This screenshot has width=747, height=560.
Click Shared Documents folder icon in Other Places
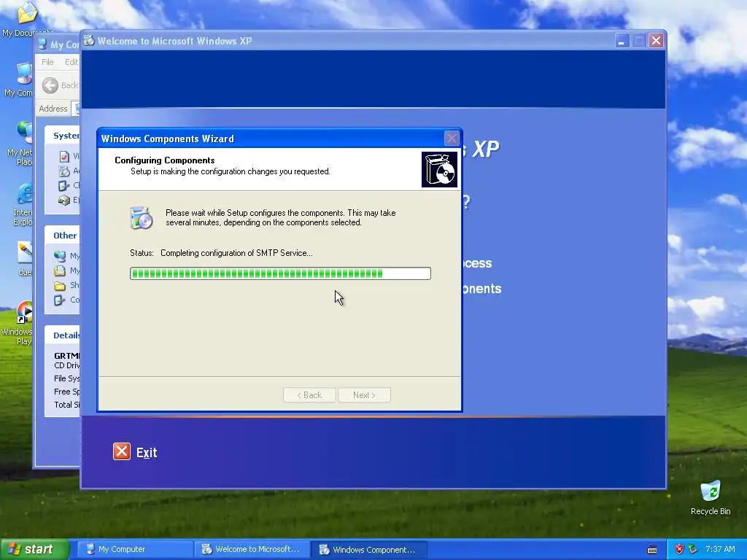point(60,286)
